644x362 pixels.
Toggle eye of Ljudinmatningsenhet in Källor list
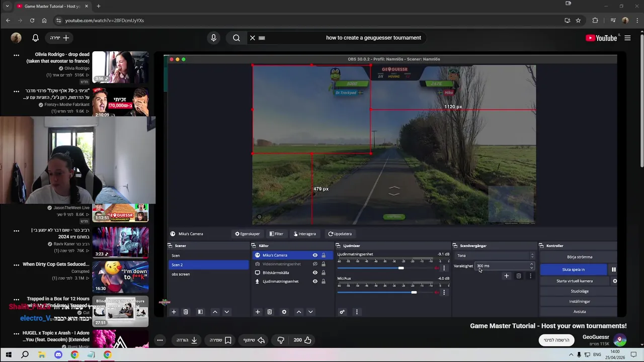[315, 281]
